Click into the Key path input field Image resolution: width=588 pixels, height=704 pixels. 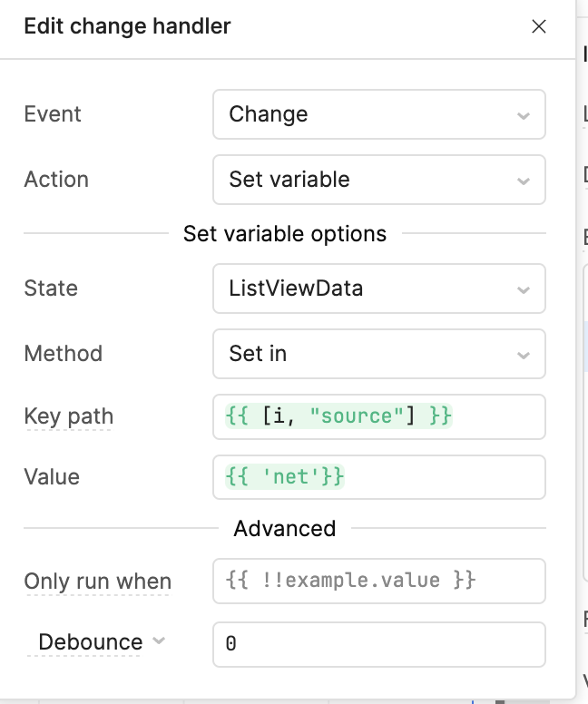378,417
